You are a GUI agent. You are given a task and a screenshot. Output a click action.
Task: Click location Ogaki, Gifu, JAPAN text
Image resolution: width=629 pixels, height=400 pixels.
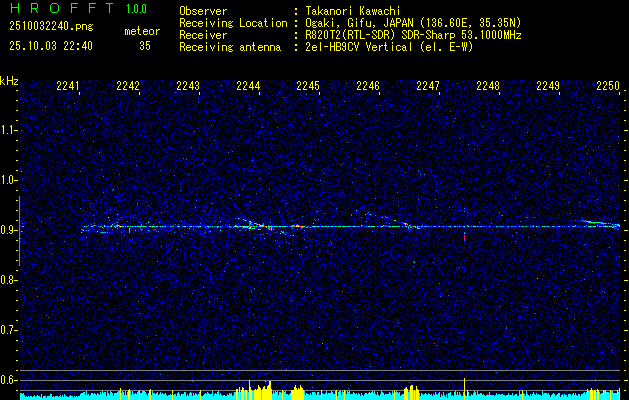413,23
